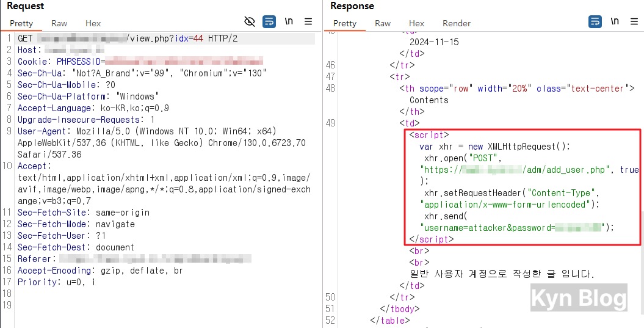The height and width of the screenshot is (328, 644).
Task: Open the Response panel Raw tab
Action: (382, 23)
